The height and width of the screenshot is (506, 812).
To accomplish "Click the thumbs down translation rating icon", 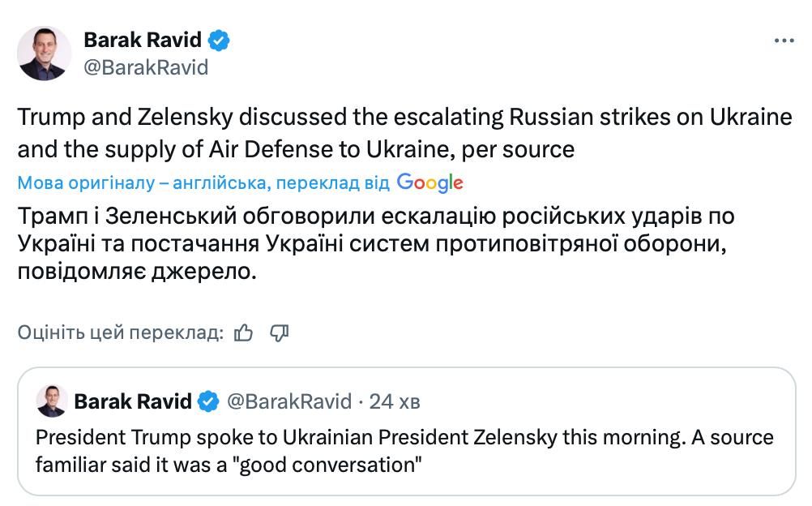I will coord(280,332).
